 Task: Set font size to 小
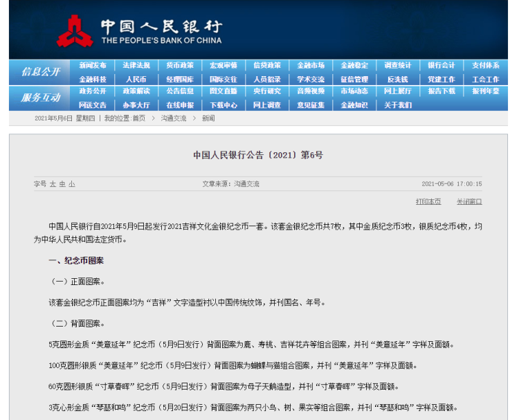point(72,184)
